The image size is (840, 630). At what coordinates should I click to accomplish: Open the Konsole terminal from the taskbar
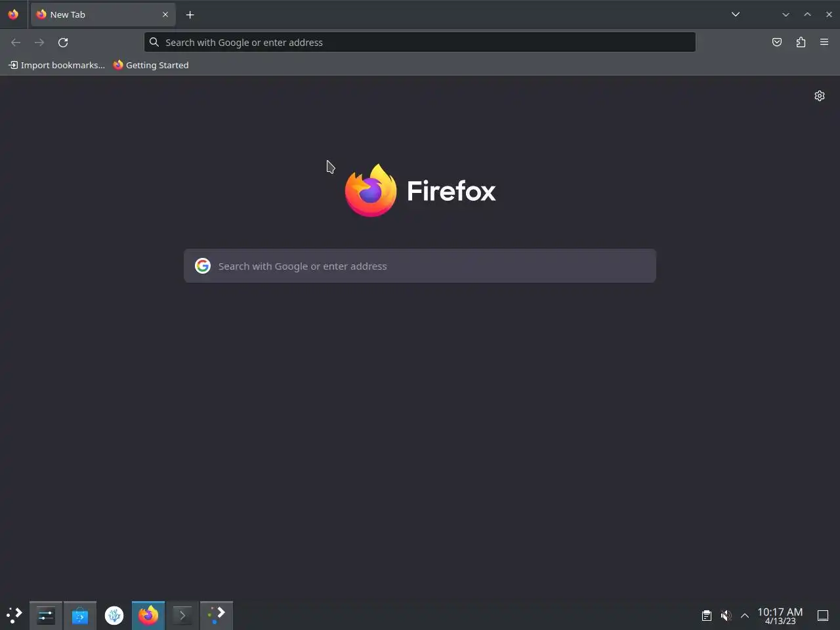(182, 616)
